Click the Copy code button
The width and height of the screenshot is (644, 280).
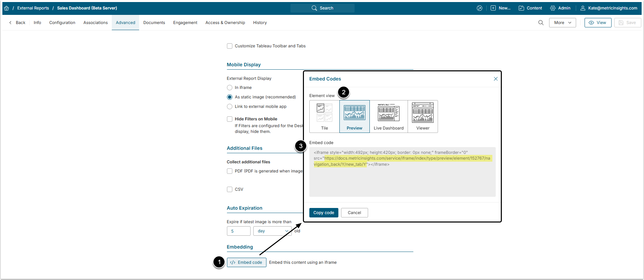point(324,213)
